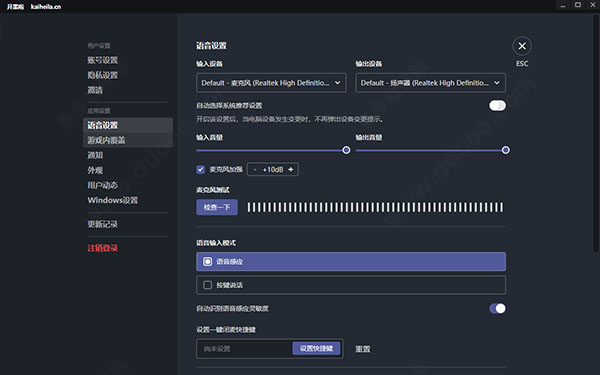Screen dimensions: 600x375
Task: Toggle 自动识别语音感应灵敏度 switch
Action: 497,308
